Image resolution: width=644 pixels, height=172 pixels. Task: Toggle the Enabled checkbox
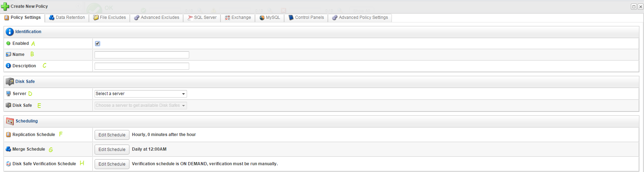(97, 43)
